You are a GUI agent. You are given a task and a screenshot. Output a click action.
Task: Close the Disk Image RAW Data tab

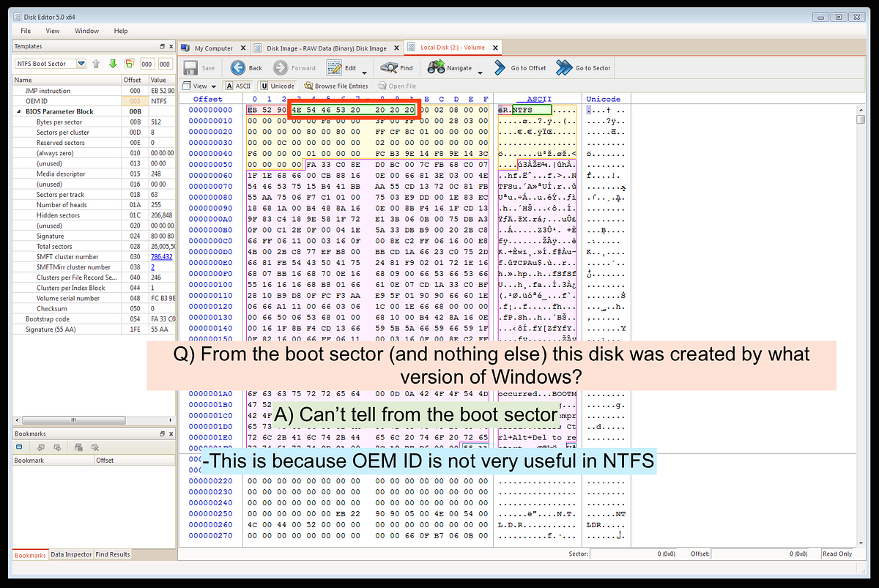tap(396, 48)
